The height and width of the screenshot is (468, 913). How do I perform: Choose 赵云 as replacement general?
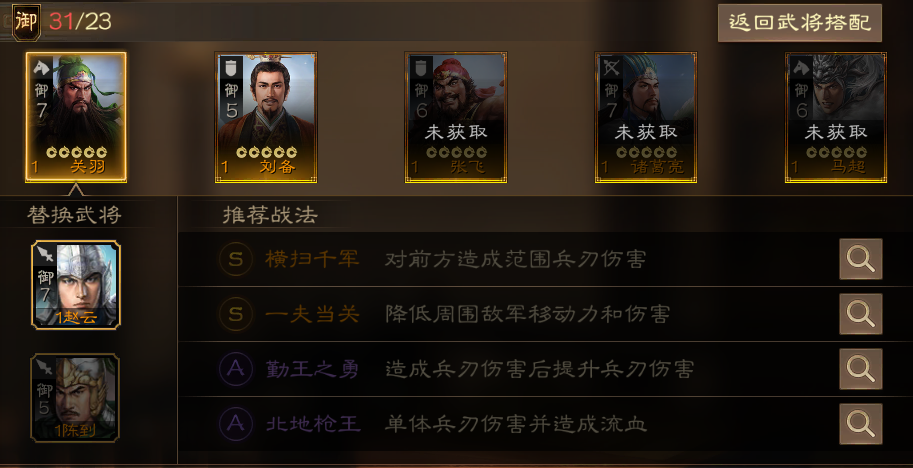tap(76, 285)
